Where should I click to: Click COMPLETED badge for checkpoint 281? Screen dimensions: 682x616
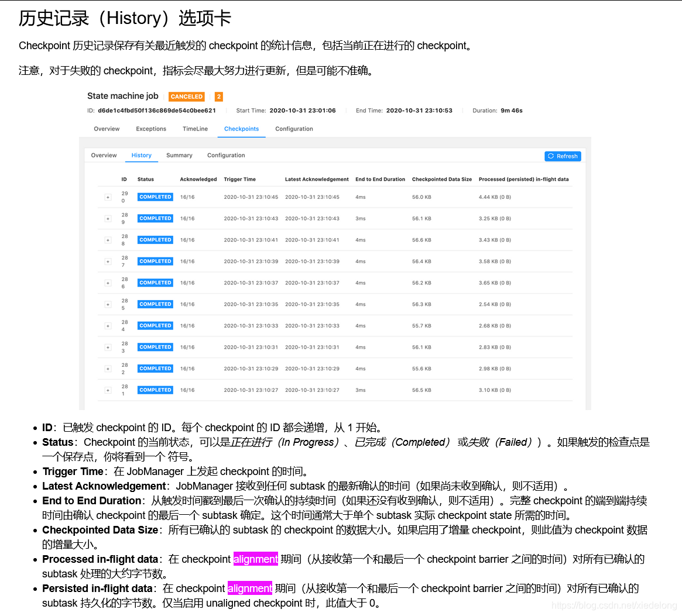(155, 390)
